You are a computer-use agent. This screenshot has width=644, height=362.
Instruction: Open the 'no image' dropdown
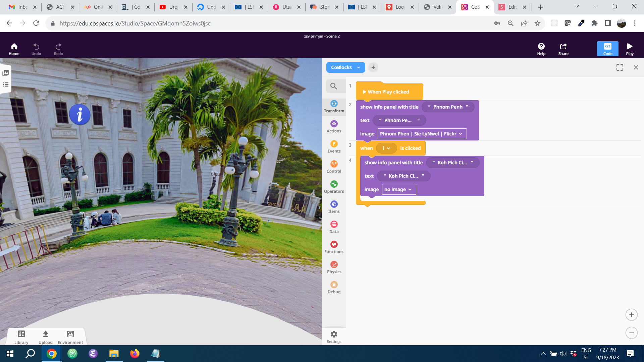pyautogui.click(x=398, y=189)
